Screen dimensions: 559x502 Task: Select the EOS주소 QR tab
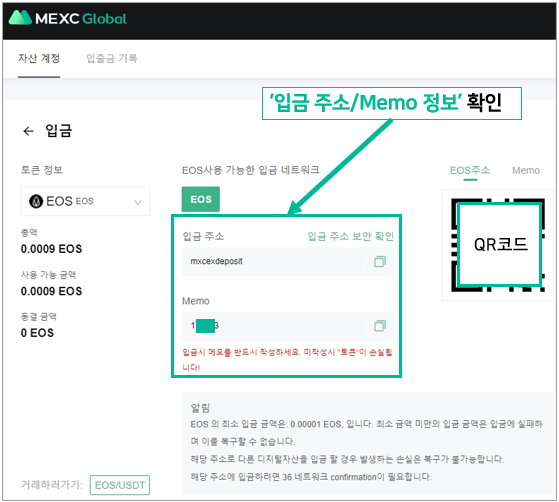470,170
